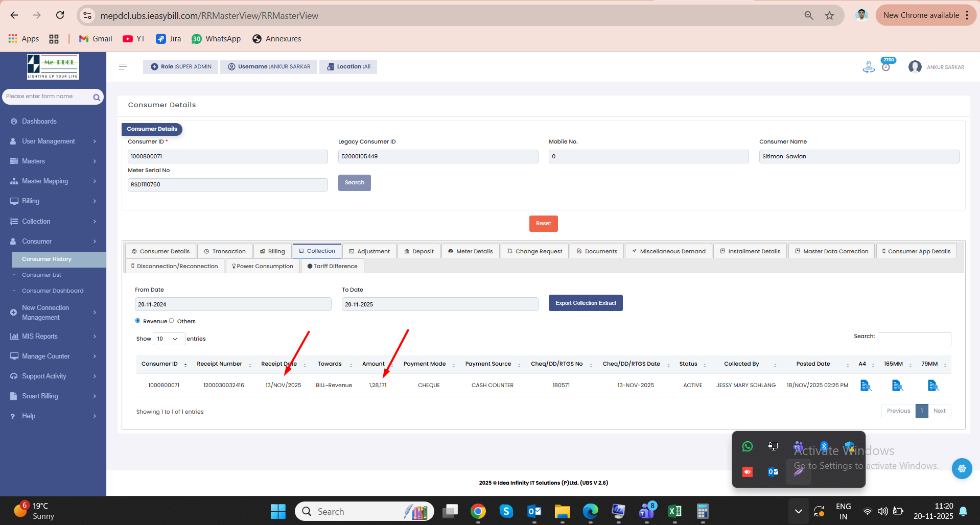Toggle the sidebar hamburger menu icon
The height and width of the screenshot is (525, 980).
(123, 67)
